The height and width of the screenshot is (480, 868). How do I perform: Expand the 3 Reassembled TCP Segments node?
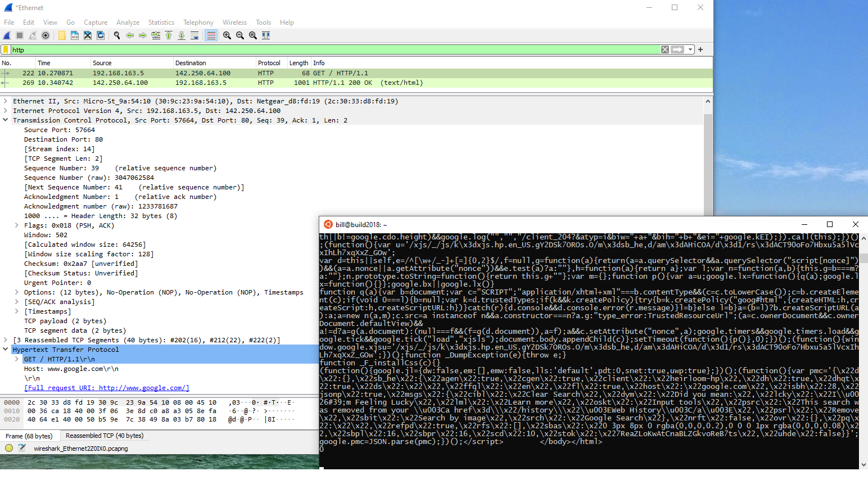6,340
